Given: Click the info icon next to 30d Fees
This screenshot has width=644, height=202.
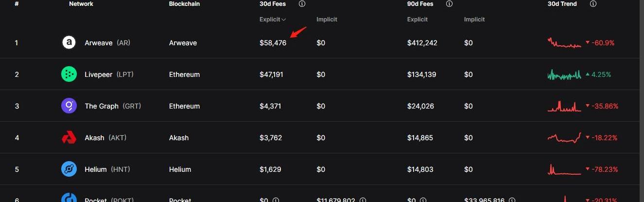Looking at the screenshot, I should click(x=302, y=4).
